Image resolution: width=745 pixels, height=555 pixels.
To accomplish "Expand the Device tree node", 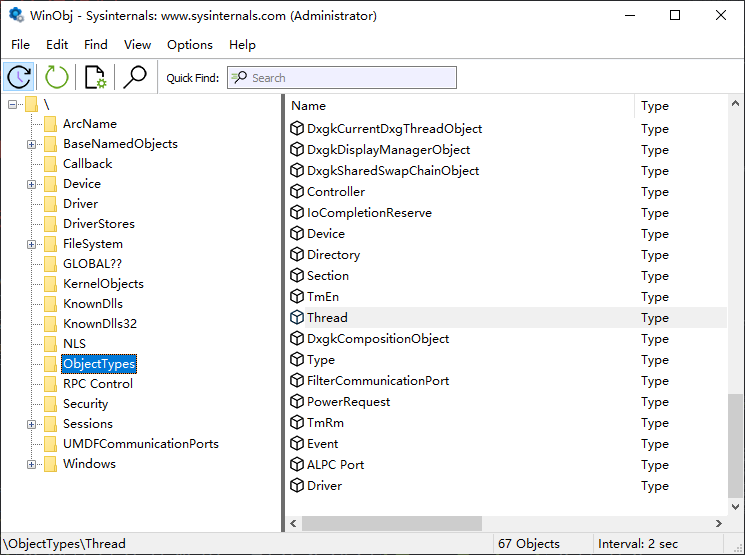I will 31,184.
